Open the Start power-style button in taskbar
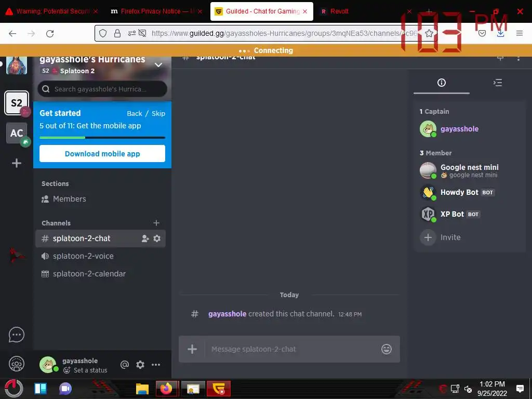 click(x=14, y=389)
